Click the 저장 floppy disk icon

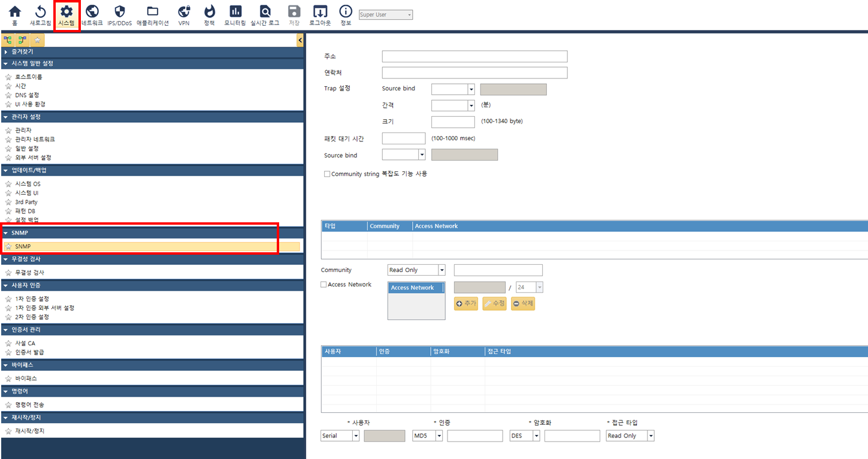(294, 11)
